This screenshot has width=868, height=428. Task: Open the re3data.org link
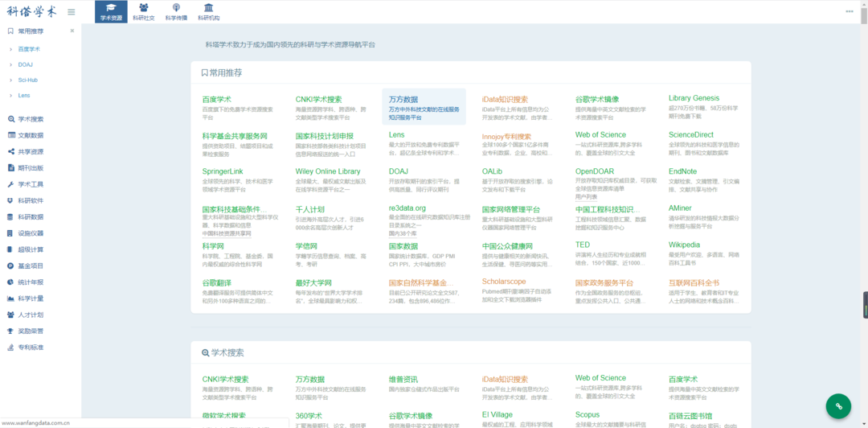point(407,208)
